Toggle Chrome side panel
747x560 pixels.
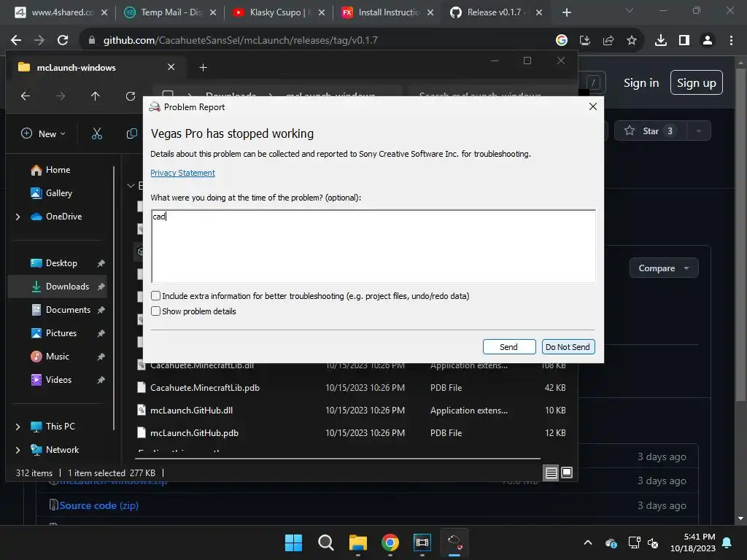684,41
